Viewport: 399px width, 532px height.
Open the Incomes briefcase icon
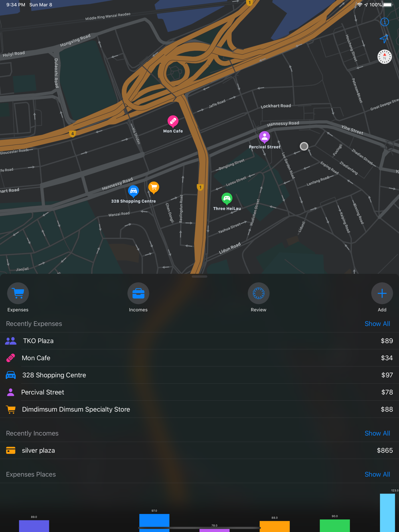[138, 294]
